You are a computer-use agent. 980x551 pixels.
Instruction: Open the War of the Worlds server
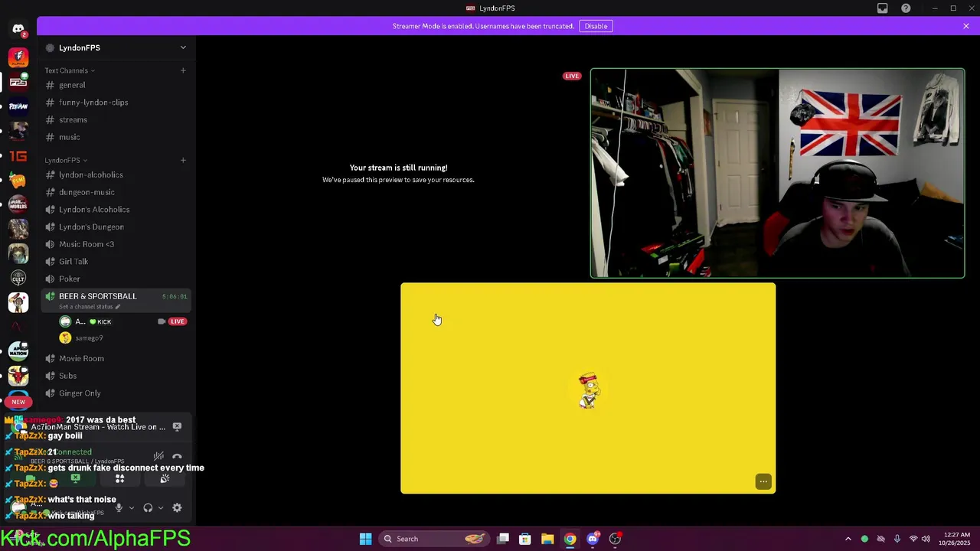pyautogui.click(x=18, y=204)
